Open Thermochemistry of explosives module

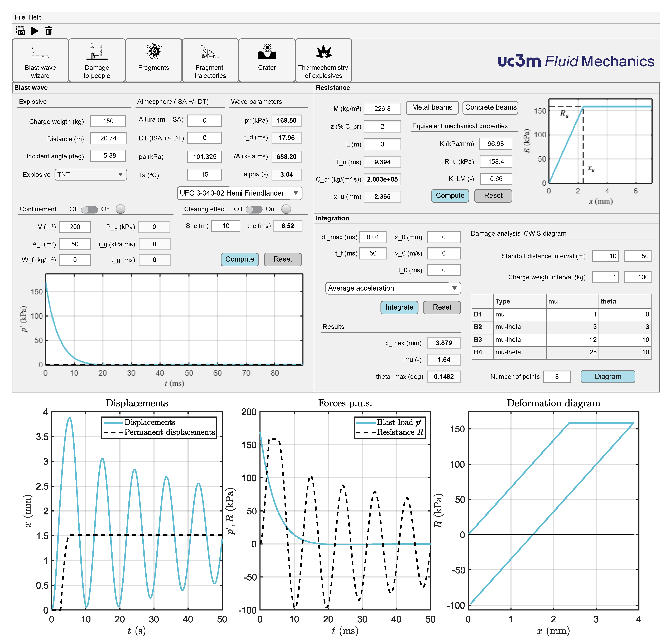[323, 60]
